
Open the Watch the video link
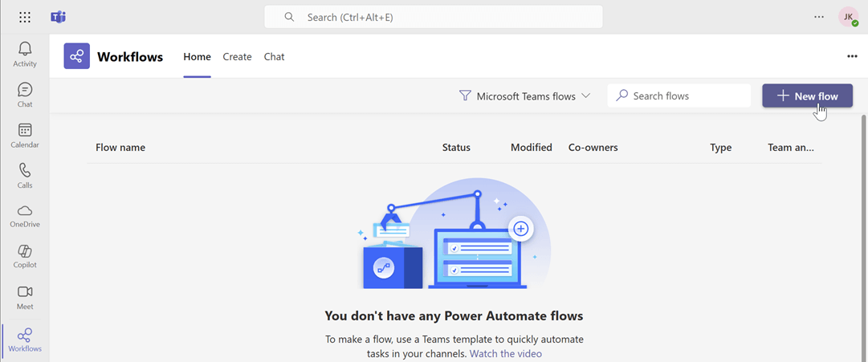[506, 354]
